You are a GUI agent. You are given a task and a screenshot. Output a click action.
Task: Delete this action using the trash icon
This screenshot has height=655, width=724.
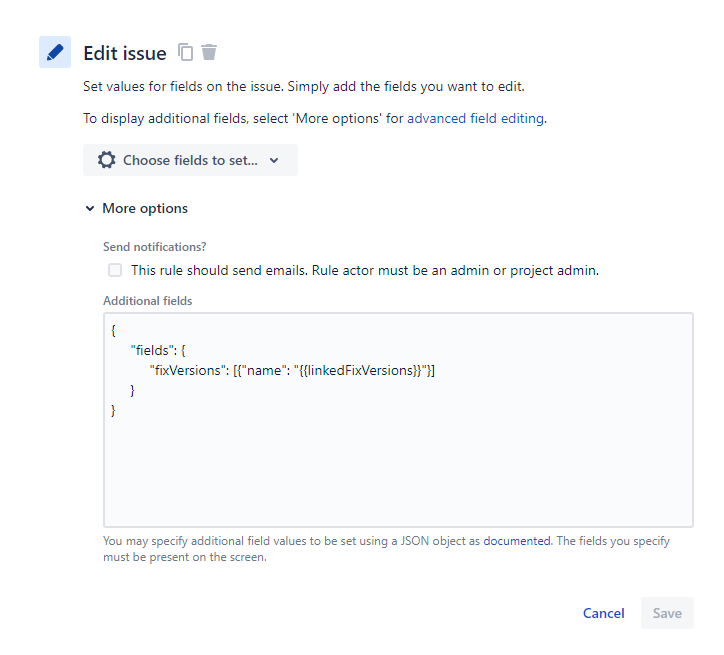click(209, 52)
